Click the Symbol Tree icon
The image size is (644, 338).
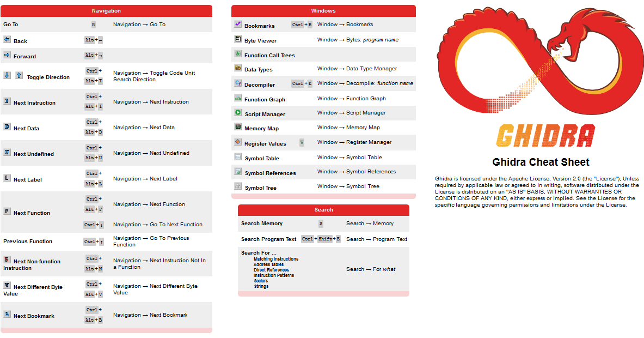pyautogui.click(x=238, y=186)
